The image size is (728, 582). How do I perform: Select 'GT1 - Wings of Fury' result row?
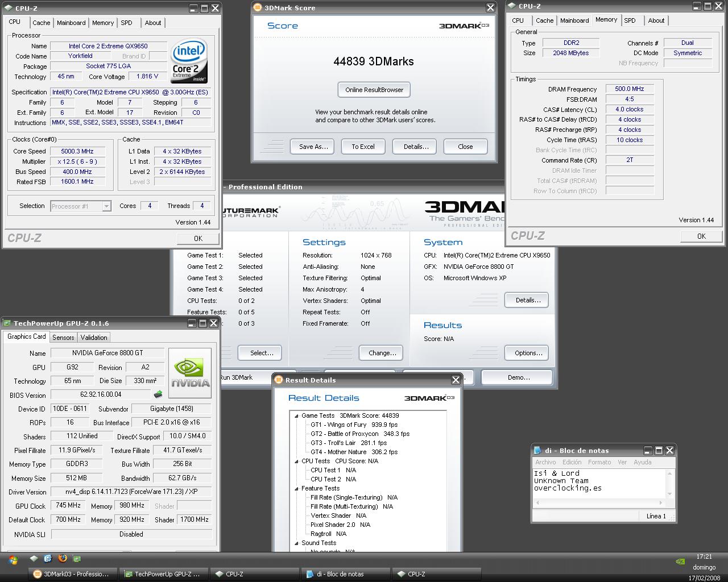click(x=354, y=425)
